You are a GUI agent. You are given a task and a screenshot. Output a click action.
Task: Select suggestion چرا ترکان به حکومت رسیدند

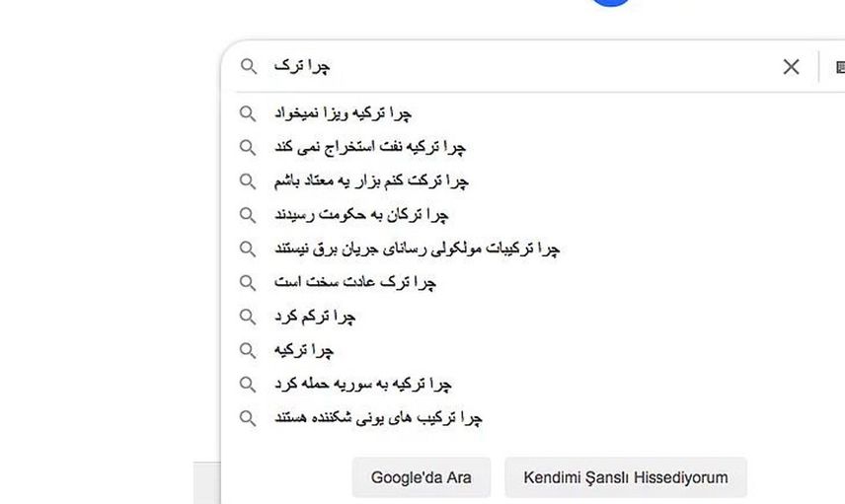[x=361, y=215]
